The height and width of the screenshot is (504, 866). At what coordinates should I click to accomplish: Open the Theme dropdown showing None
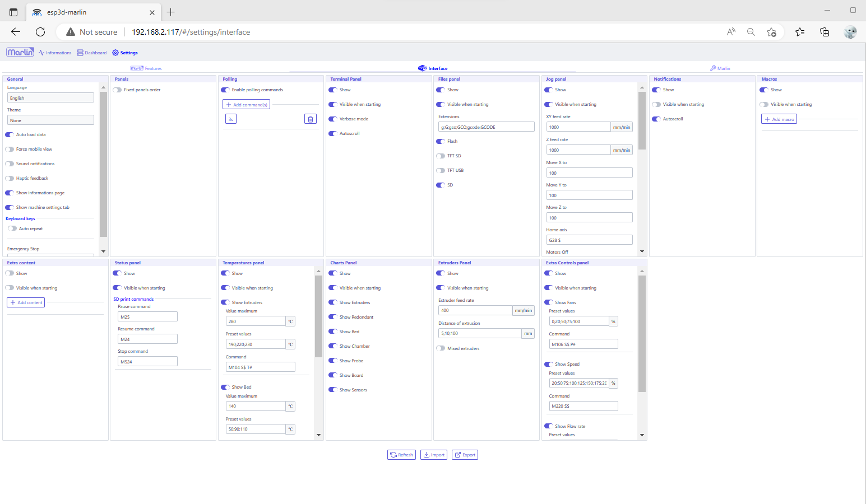50,120
